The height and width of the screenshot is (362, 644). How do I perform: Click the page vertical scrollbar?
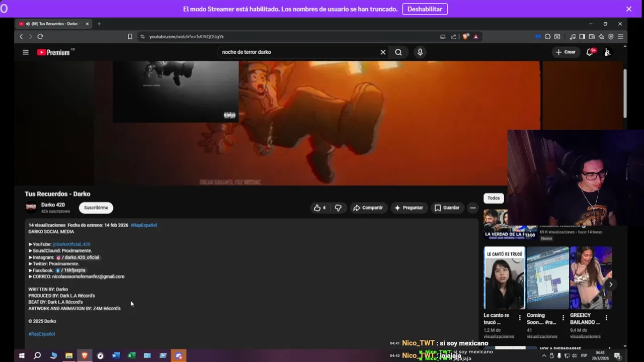point(625,93)
